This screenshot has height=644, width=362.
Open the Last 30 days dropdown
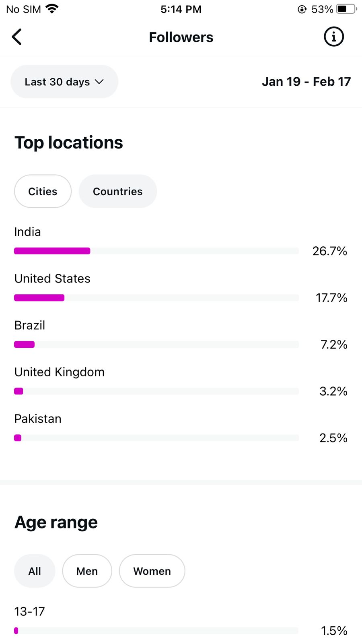pyautogui.click(x=64, y=82)
